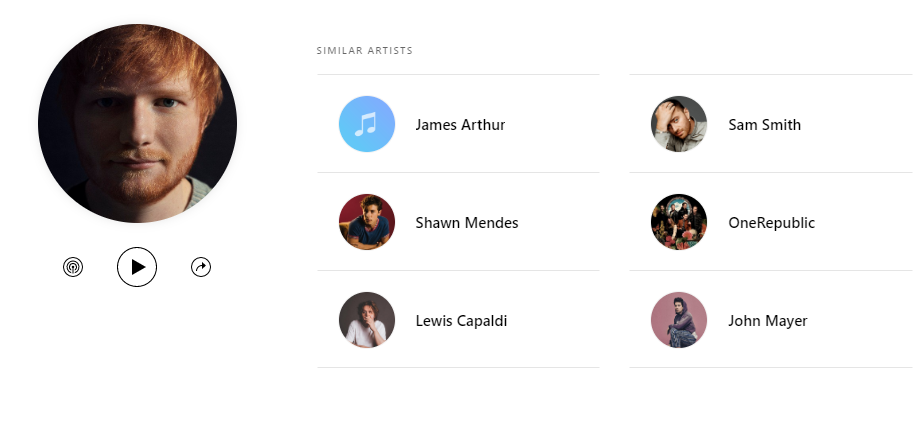Open the Sam Smith name link
The image size is (922, 423).
click(764, 125)
